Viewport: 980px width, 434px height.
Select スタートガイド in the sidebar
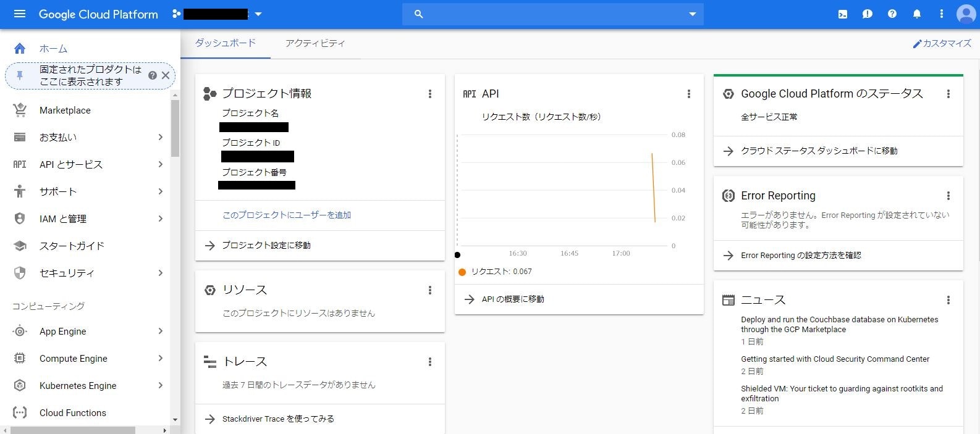click(x=72, y=246)
